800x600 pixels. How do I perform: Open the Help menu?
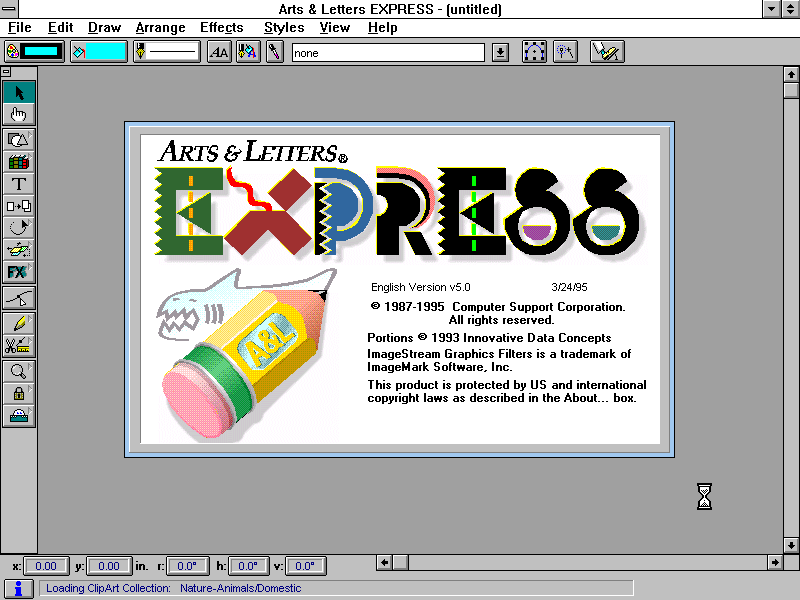(383, 28)
